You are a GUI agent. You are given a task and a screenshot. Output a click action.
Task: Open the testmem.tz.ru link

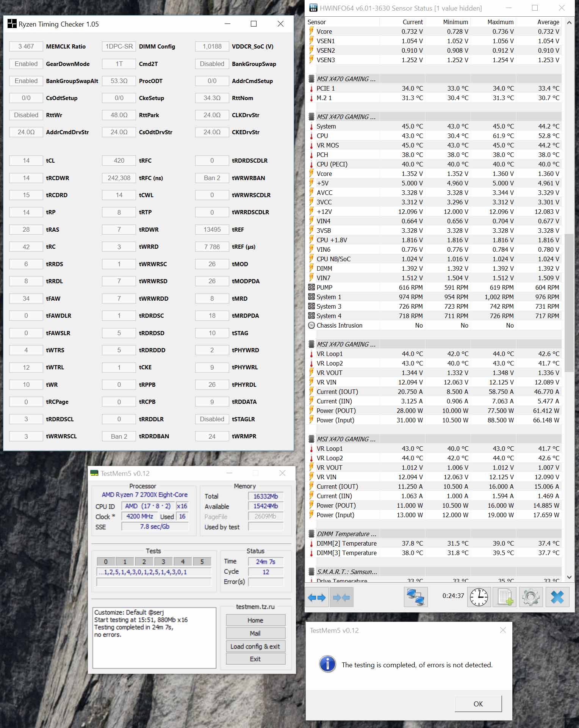(255, 607)
